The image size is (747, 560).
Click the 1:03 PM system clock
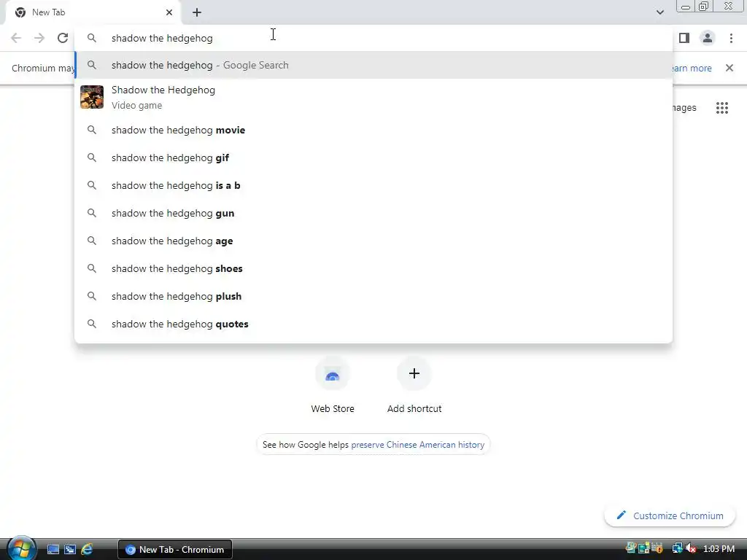[719, 549]
